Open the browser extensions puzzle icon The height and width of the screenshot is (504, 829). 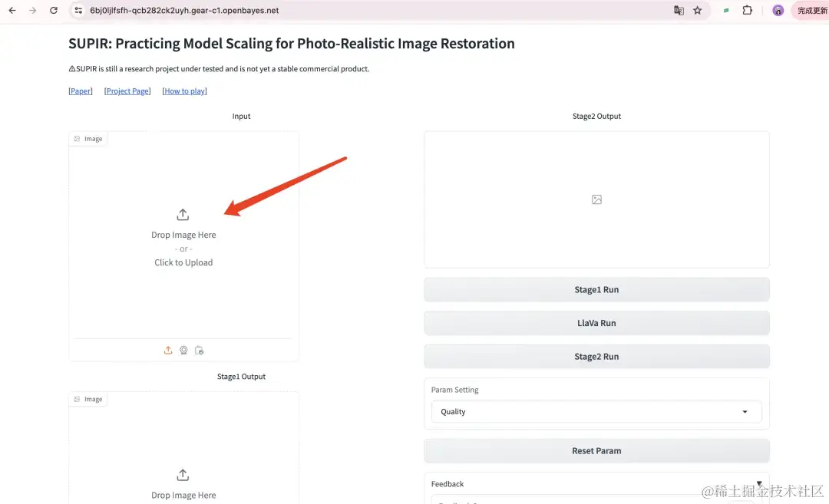point(747,10)
